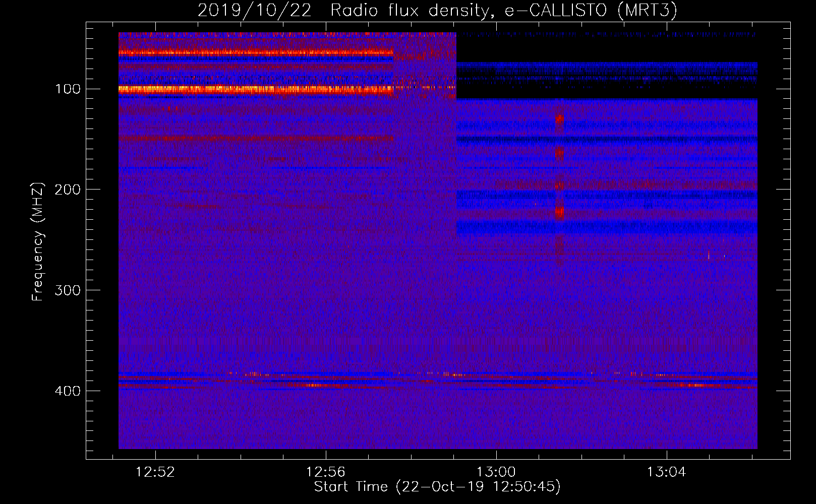
Task: Click the 'Frequency (MHZ)' axis label
Action: click(x=38, y=242)
